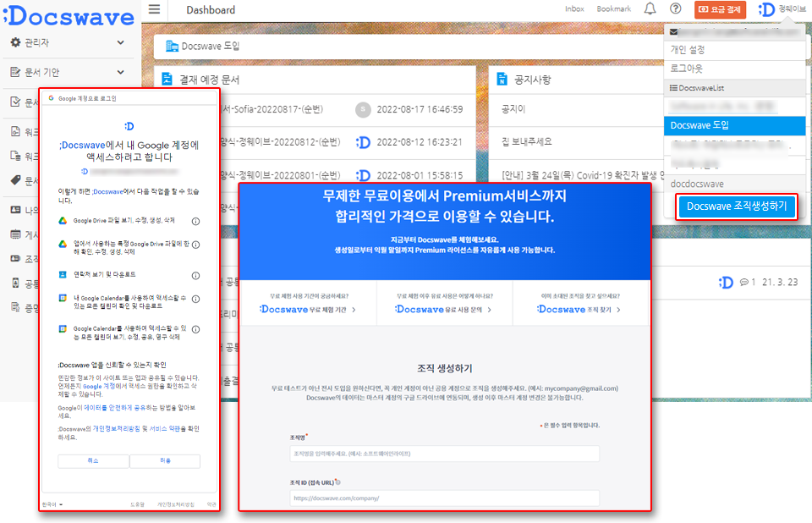Show info for 특정 Google Drive 파일 permission
812x523 pixels.
coord(195,245)
